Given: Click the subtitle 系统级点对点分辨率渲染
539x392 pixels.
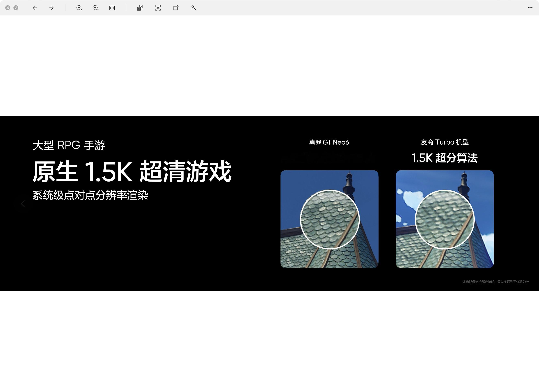Looking at the screenshot, I should [x=90, y=195].
